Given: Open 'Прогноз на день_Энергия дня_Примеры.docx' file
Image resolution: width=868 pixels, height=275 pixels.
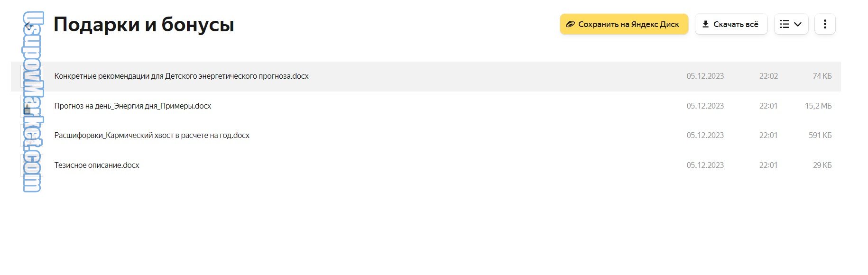Looking at the screenshot, I should pyautogui.click(x=133, y=106).
